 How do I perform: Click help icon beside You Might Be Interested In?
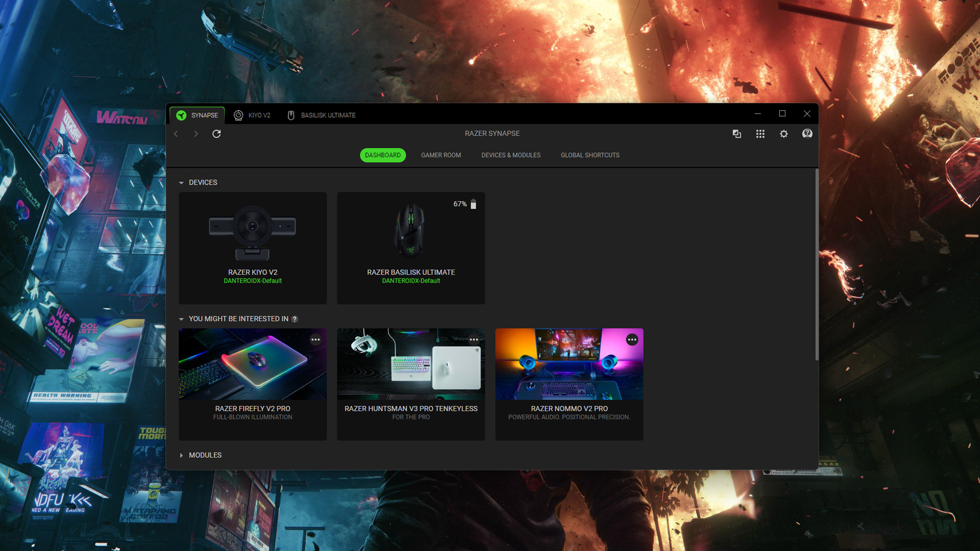(295, 319)
